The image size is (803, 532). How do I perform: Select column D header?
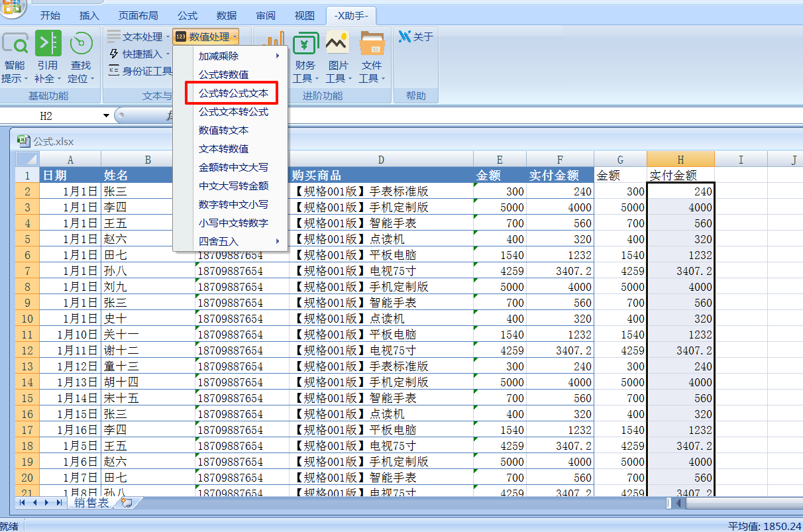pyautogui.click(x=381, y=159)
